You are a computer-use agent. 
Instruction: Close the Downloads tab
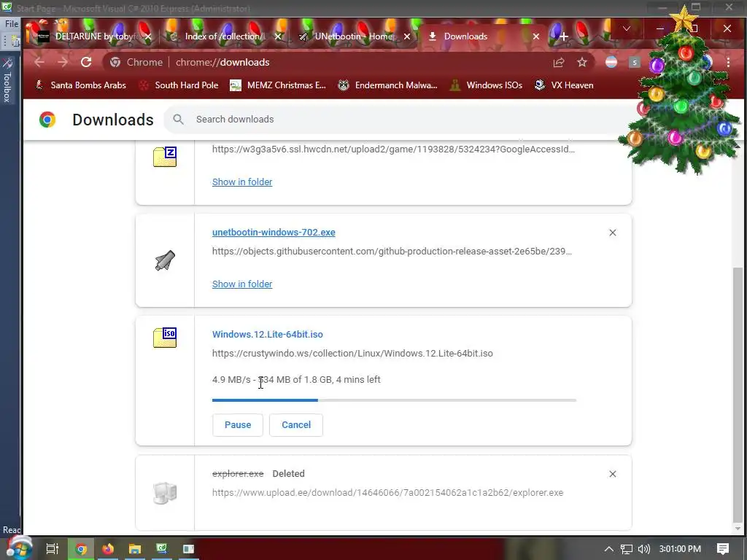536,36
